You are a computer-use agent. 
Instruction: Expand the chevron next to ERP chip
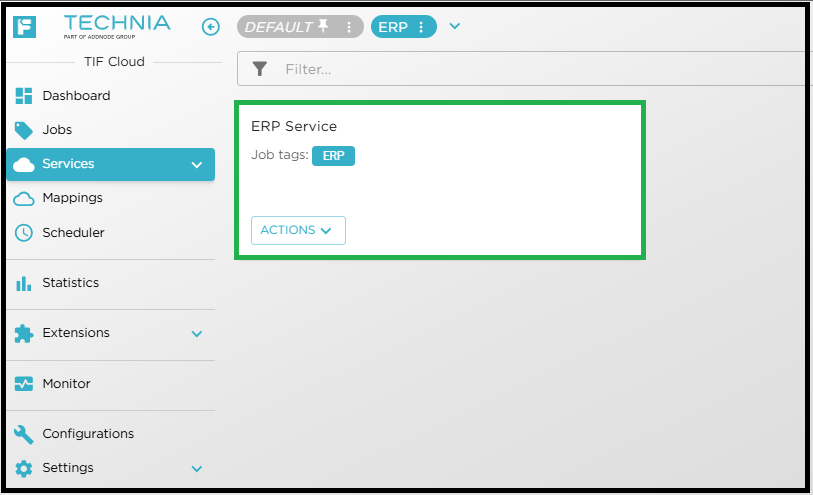point(455,26)
